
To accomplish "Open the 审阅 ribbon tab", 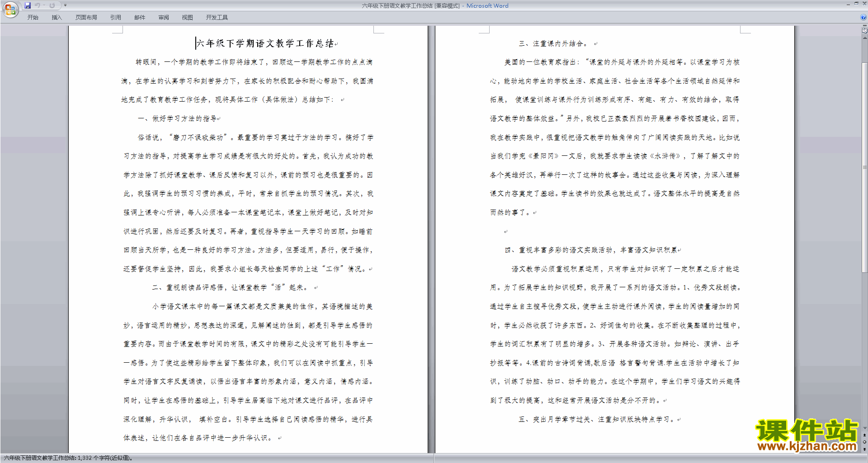I will (164, 17).
